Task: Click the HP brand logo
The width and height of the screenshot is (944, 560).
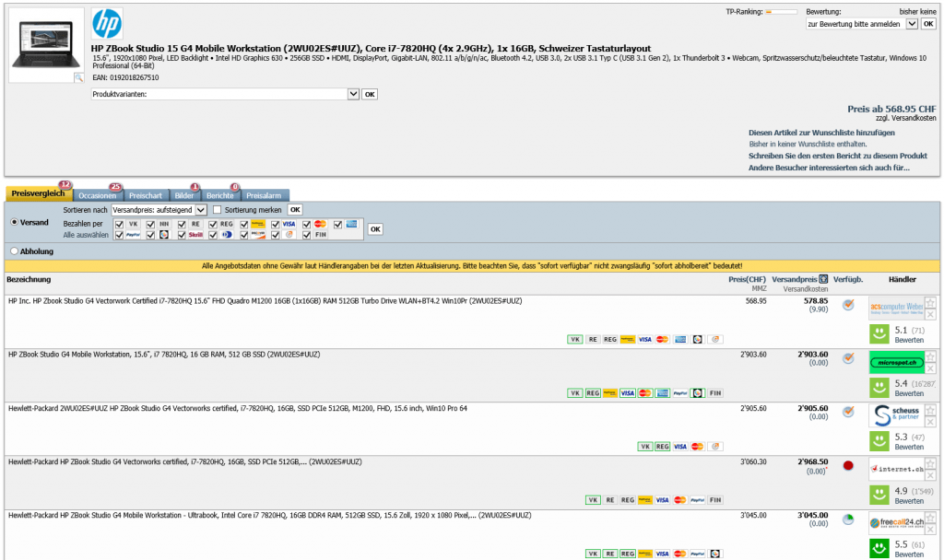Action: (x=107, y=23)
